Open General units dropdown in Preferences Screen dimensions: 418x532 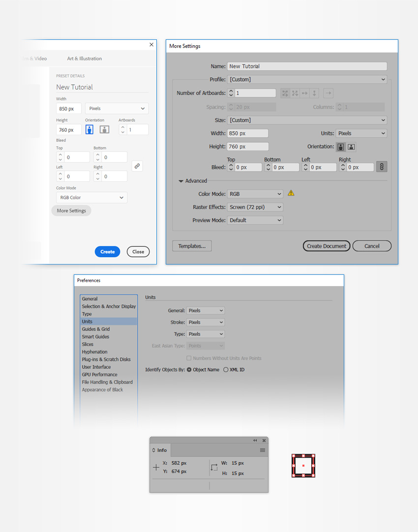click(x=206, y=310)
